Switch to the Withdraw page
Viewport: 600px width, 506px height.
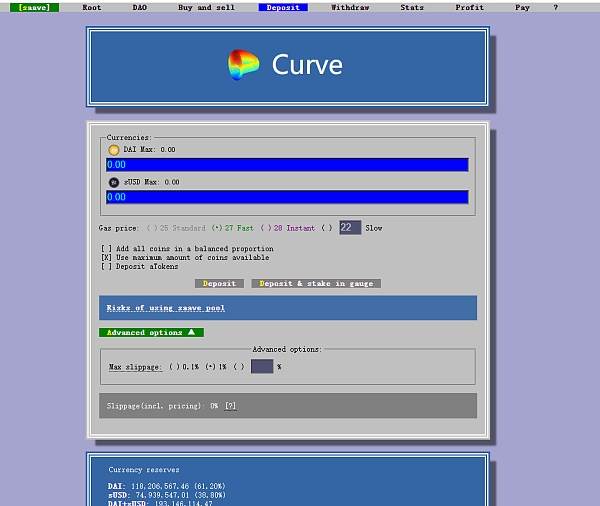point(350,7)
